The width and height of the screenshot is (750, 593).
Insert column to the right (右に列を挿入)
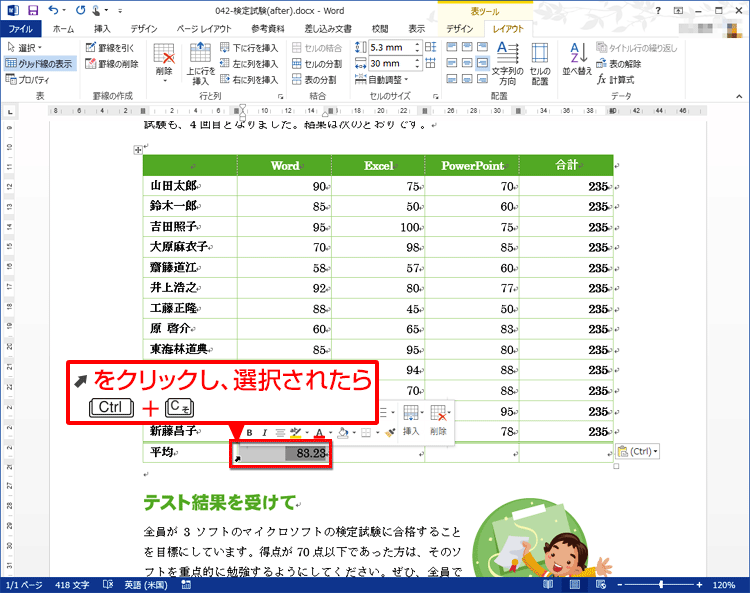tap(249, 79)
